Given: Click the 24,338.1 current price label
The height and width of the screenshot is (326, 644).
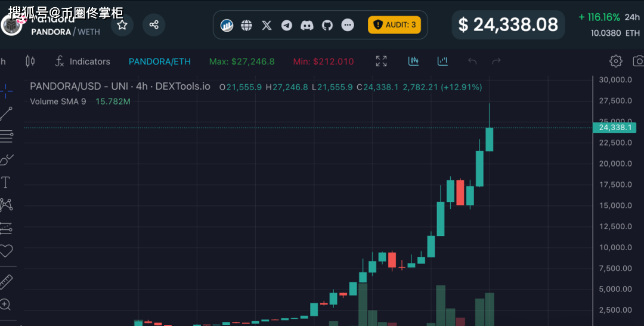Looking at the screenshot, I should (615, 128).
